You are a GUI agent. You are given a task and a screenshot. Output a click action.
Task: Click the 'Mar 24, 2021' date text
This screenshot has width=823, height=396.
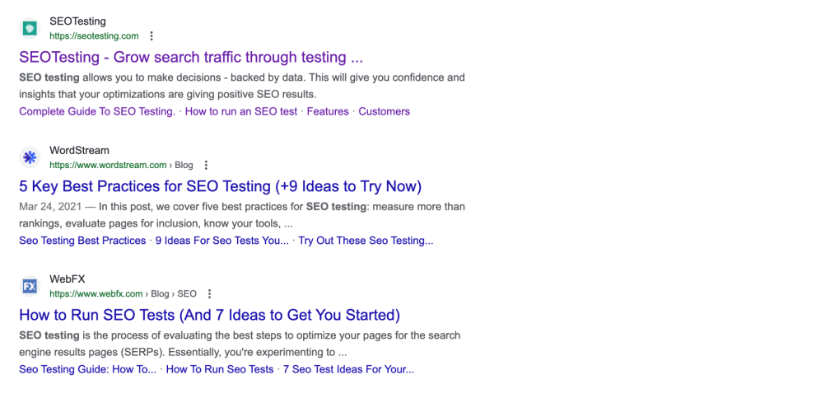(x=50, y=206)
